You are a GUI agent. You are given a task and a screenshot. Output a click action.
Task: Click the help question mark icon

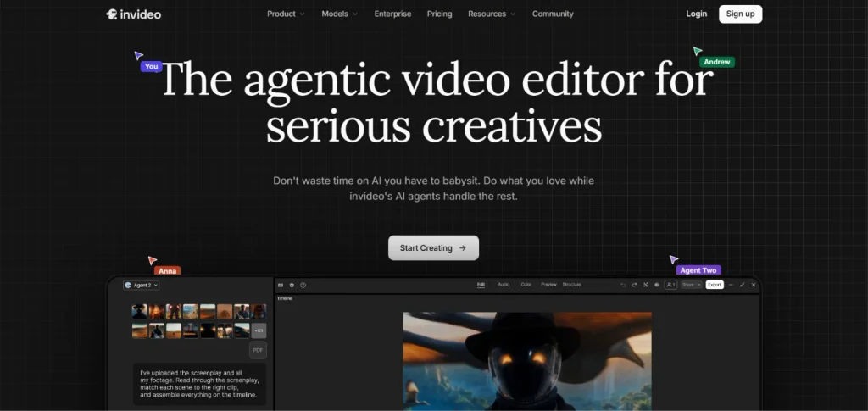[x=303, y=285]
